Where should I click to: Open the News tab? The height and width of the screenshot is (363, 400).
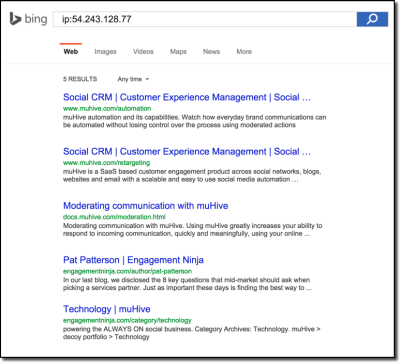tap(211, 51)
